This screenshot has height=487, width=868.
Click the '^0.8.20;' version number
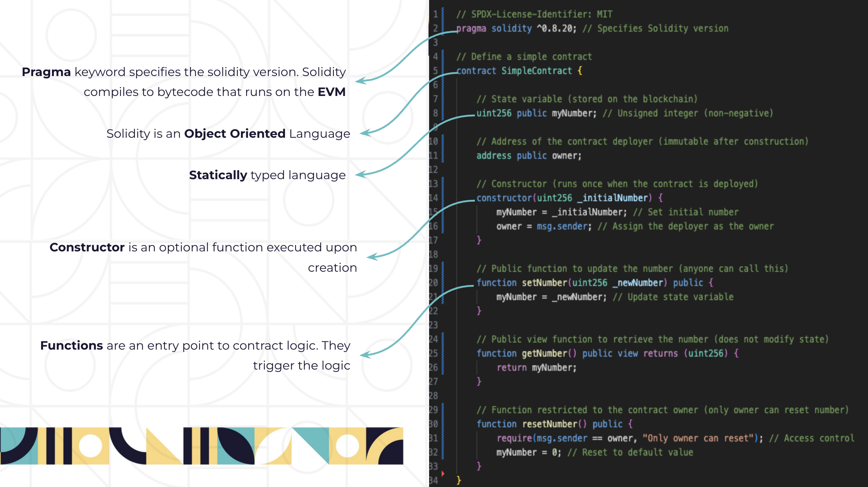[556, 29]
